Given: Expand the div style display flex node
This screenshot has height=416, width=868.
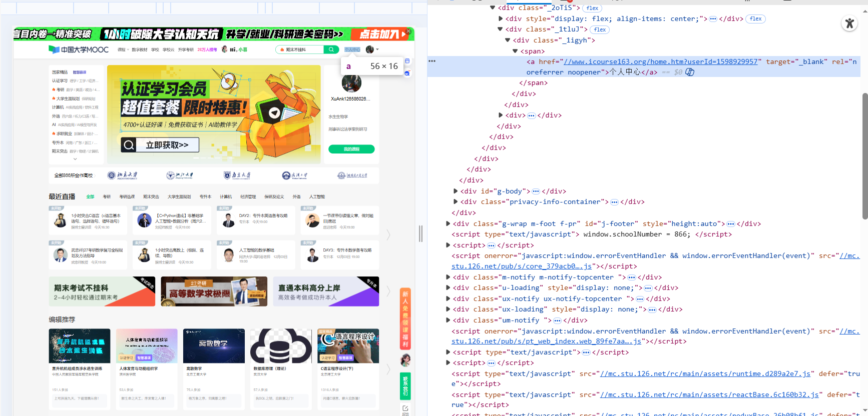Looking at the screenshot, I should tap(500, 18).
